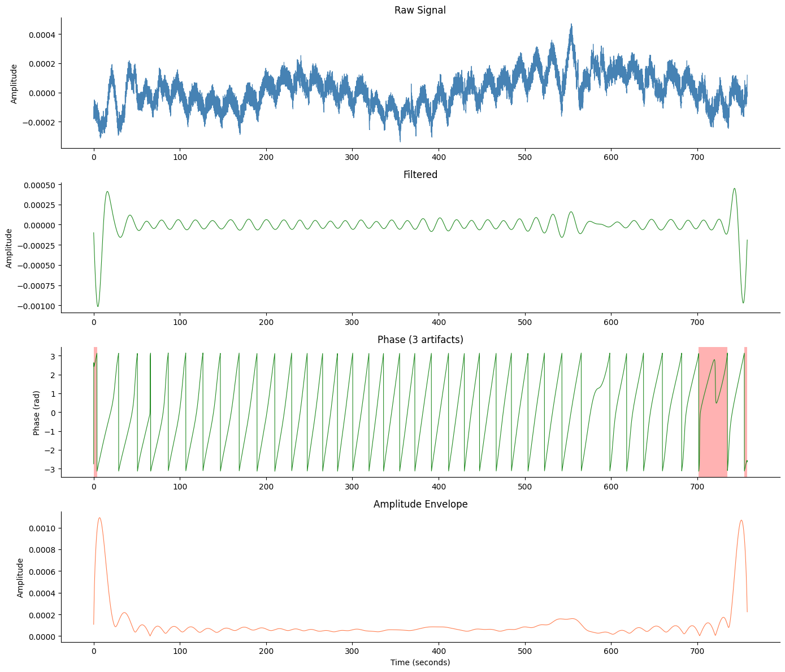Click the "Phase (rad)" y-axis label
This screenshot has height=672, width=785.
(36, 412)
